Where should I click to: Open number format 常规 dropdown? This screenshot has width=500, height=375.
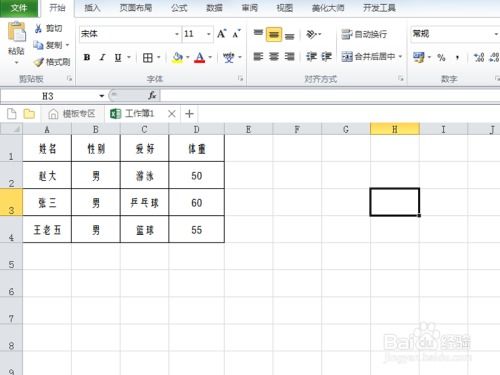pyautogui.click(x=496, y=34)
